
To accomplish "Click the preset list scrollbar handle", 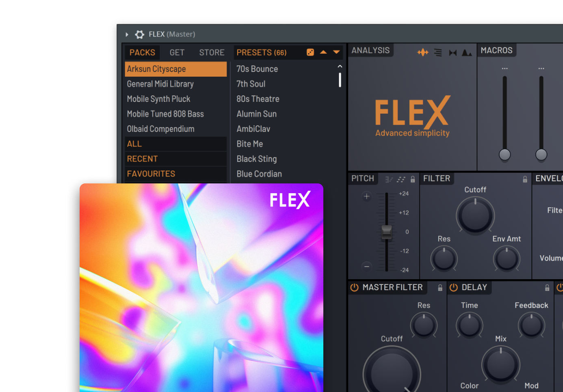I will tap(340, 80).
